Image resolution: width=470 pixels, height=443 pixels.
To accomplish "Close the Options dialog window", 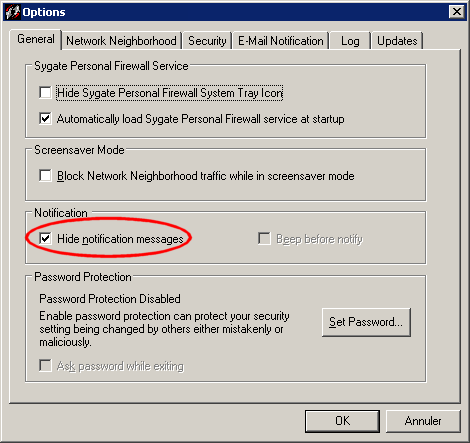I will click(x=457, y=12).
